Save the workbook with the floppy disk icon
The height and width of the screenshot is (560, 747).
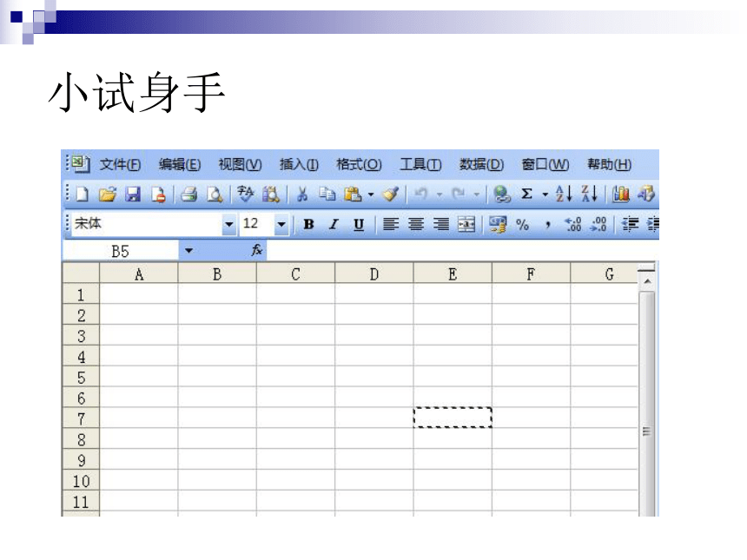(x=133, y=194)
